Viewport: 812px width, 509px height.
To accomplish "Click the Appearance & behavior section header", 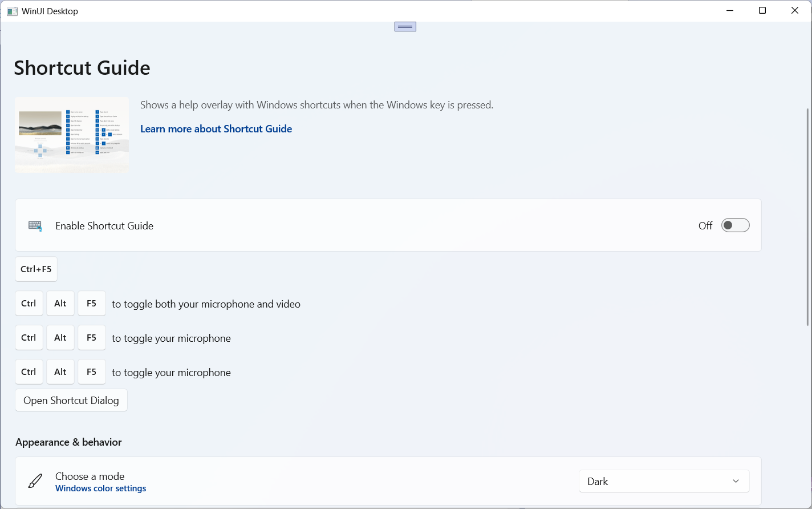I will coord(68,442).
